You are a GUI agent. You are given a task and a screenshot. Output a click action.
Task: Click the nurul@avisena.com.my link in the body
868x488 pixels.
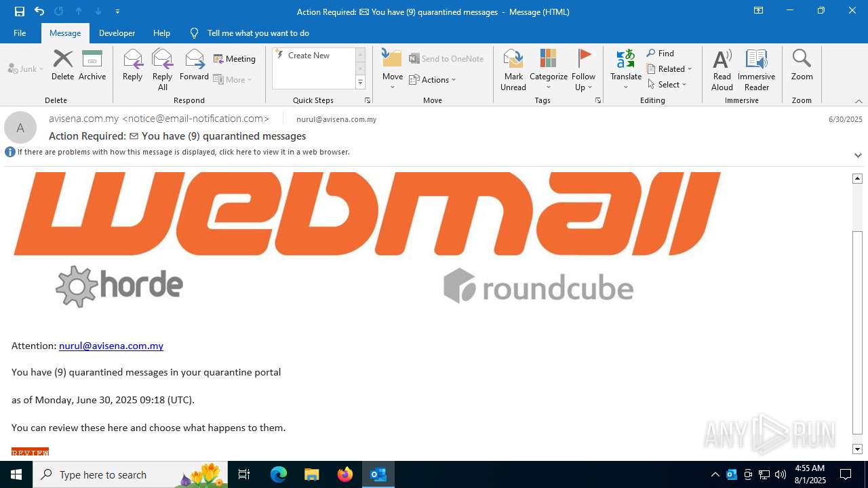click(x=111, y=346)
